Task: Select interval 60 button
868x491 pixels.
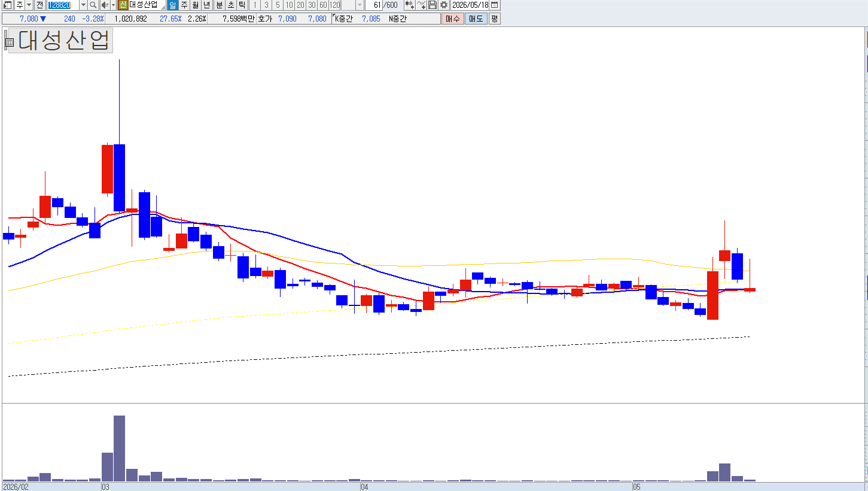Action: pos(323,5)
